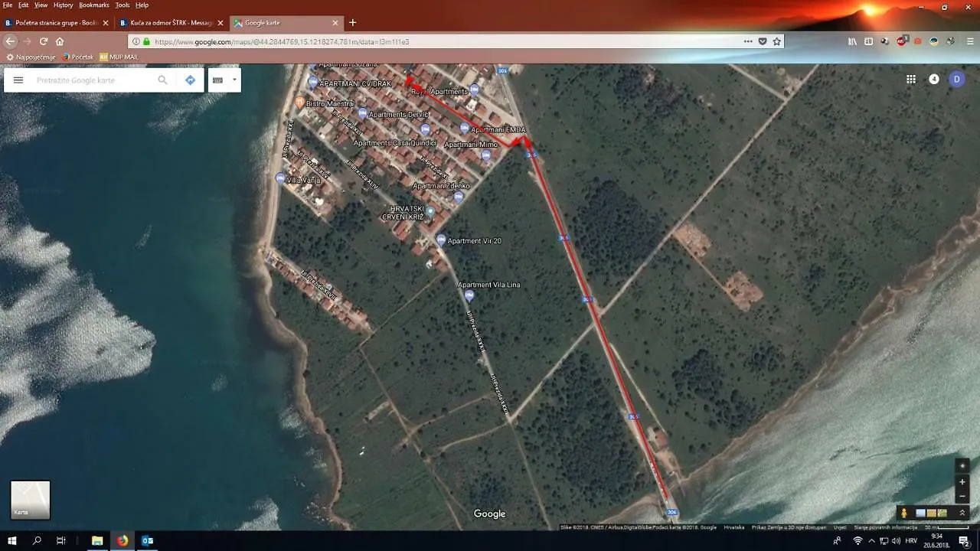The width and height of the screenshot is (980, 551).
Task: Open Najposjećenije bookmarks folder
Action: tap(31, 57)
